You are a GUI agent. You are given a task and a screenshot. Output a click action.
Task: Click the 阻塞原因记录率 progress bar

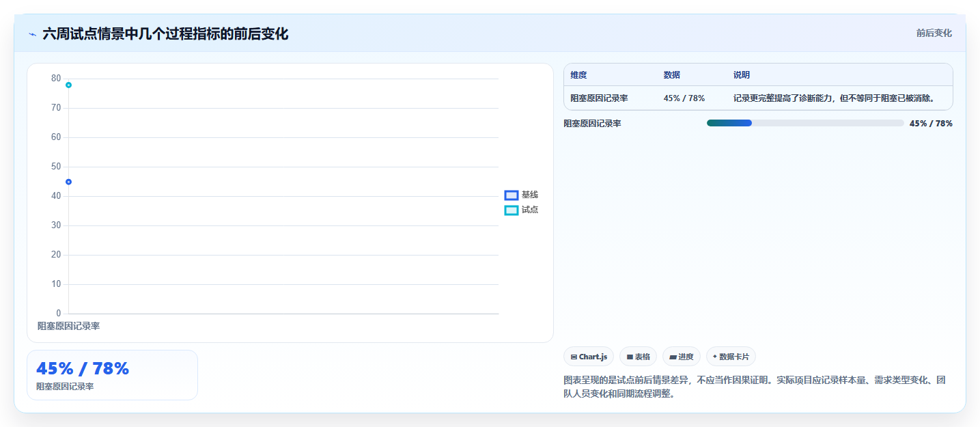[805, 123]
